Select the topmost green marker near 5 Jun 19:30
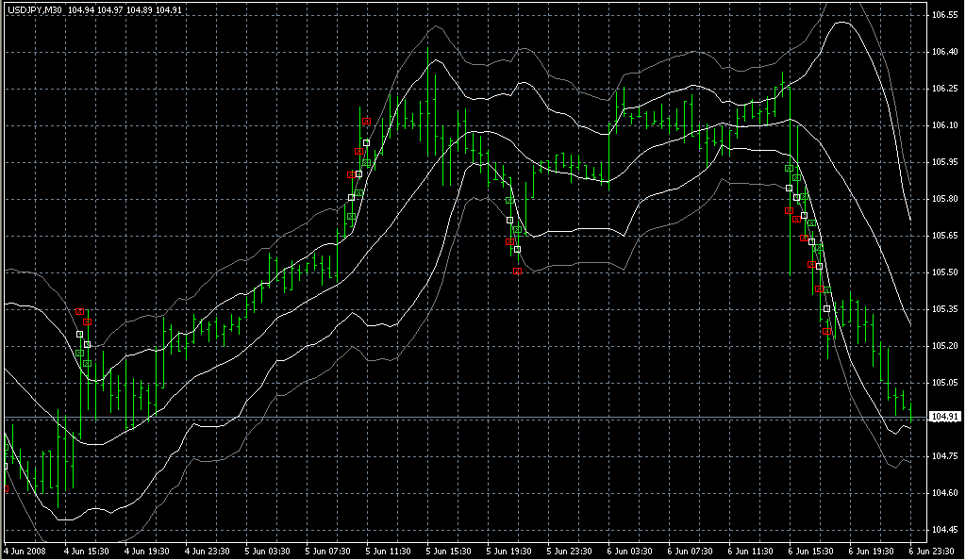966x560 pixels. pyautogui.click(x=509, y=200)
